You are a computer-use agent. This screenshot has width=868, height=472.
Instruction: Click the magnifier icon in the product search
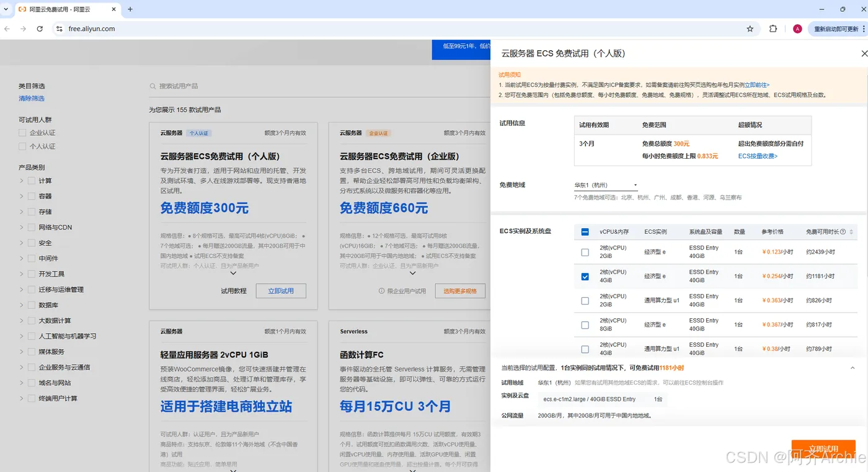(x=153, y=86)
